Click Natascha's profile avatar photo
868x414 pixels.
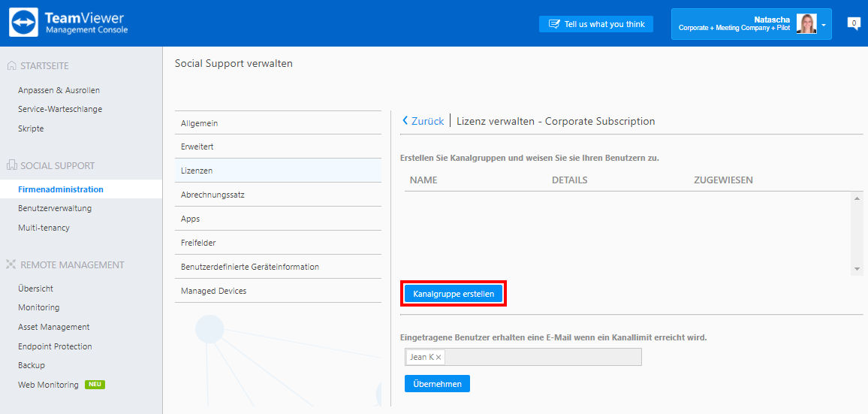[806, 24]
